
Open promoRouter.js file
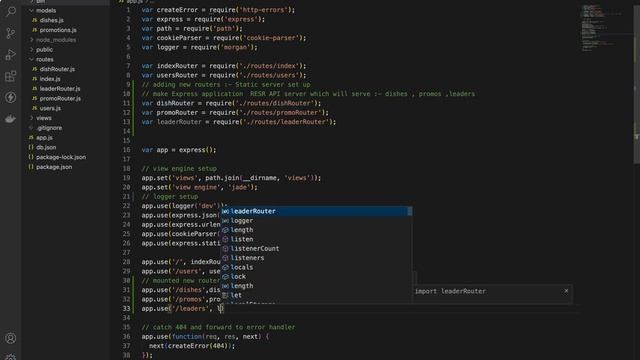(60, 99)
